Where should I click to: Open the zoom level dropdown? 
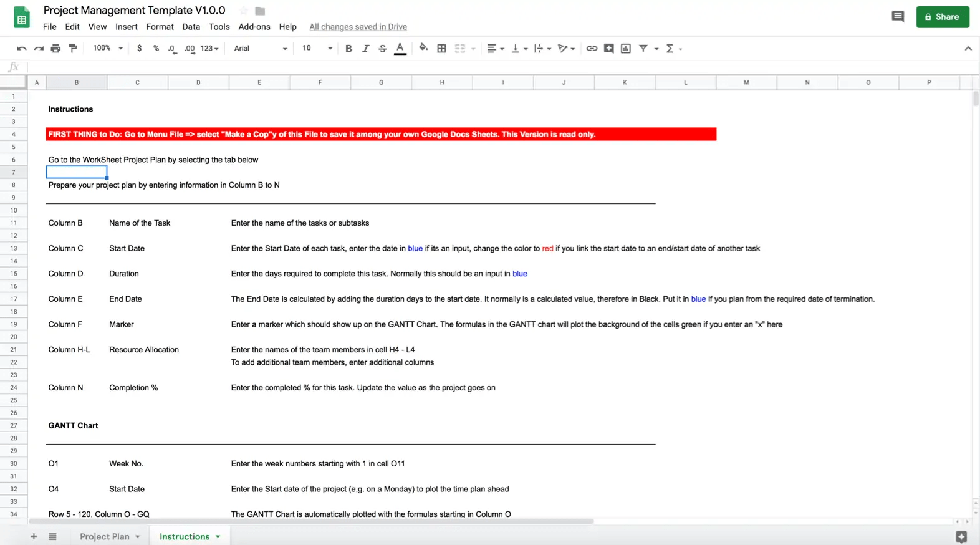(108, 49)
